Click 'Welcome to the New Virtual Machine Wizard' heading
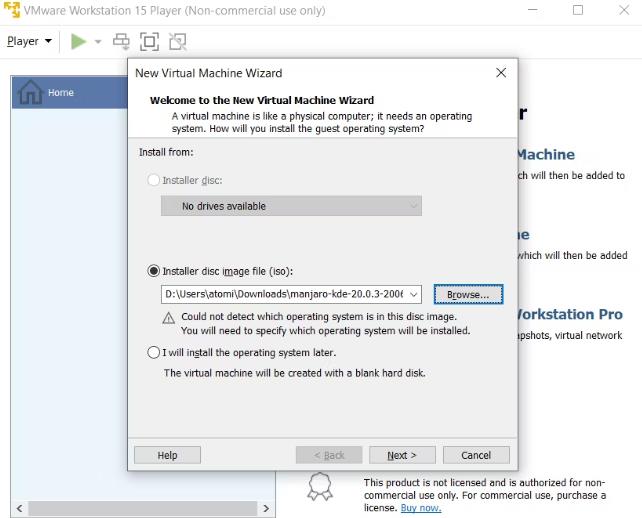Image resolution: width=642 pixels, height=518 pixels. tap(262, 100)
